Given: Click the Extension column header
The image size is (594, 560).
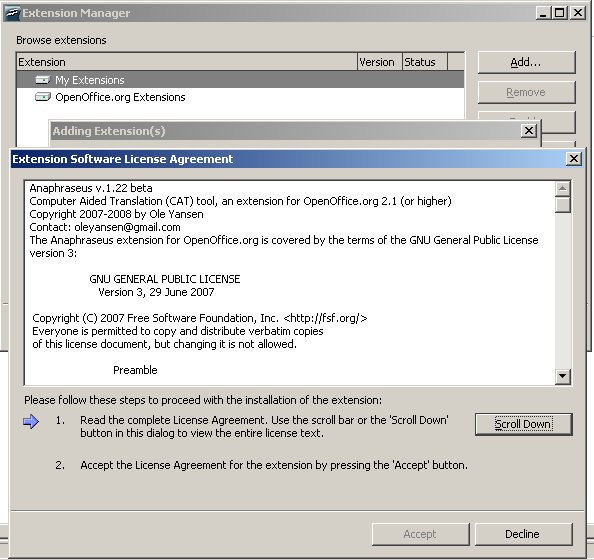Looking at the screenshot, I should coord(187,62).
